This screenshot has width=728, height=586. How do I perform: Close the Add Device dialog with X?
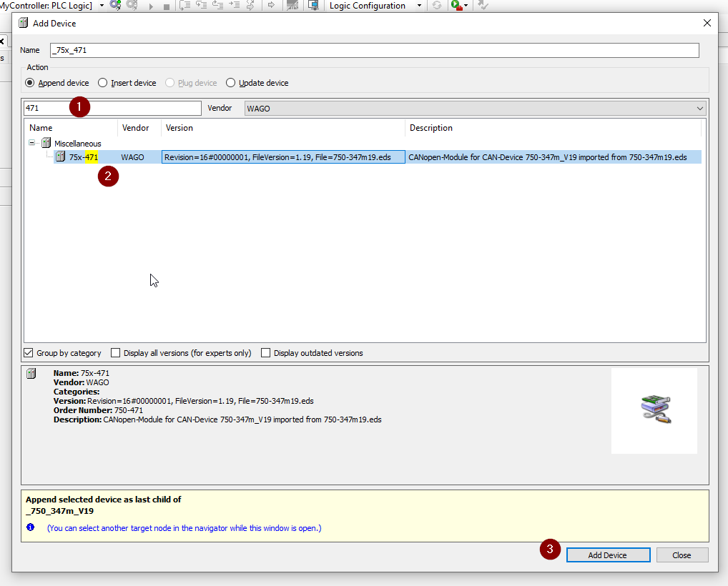[707, 23]
